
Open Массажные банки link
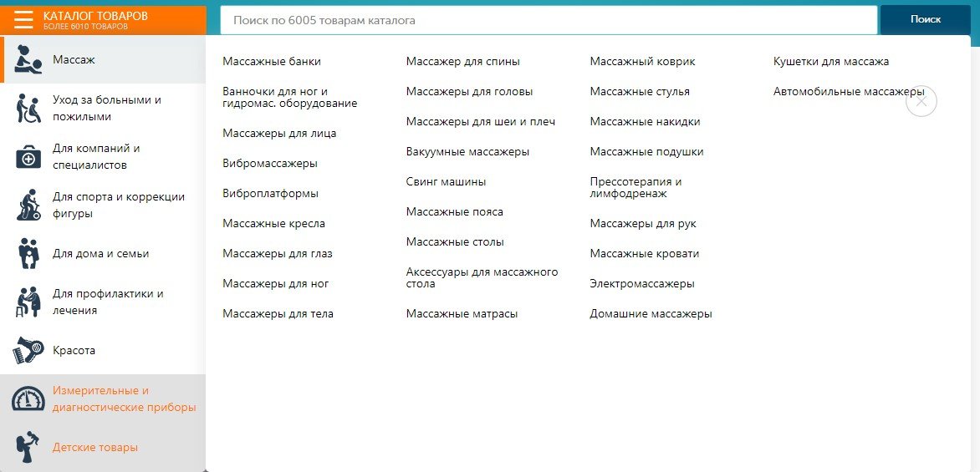click(272, 61)
